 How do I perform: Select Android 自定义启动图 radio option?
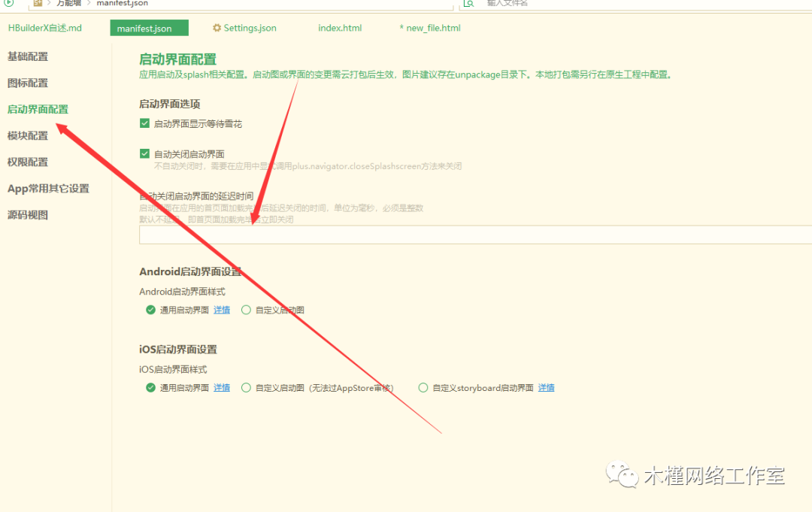[x=246, y=310]
